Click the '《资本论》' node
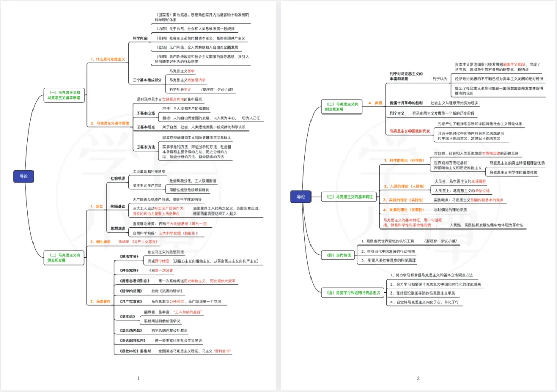Screen dimensions: 557x392 click(x=127, y=316)
